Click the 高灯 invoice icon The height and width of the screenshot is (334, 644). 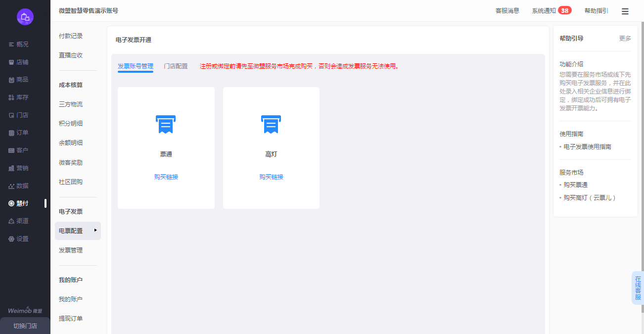(271, 124)
